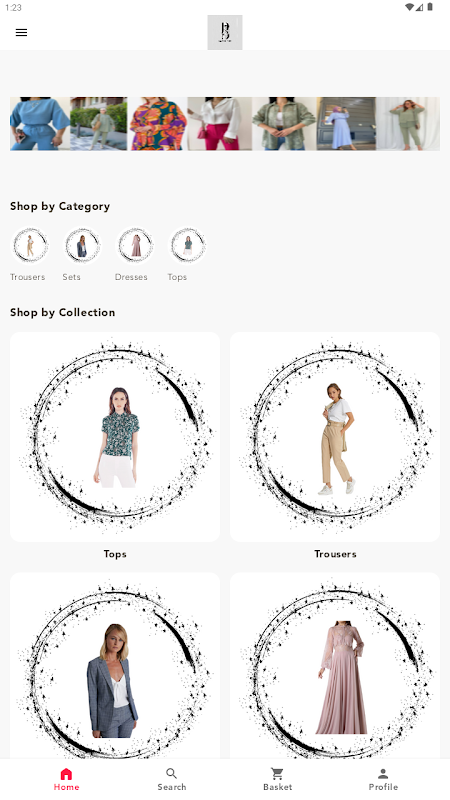Open the Search tab magnifier icon
The width and height of the screenshot is (450, 800).
[172, 773]
